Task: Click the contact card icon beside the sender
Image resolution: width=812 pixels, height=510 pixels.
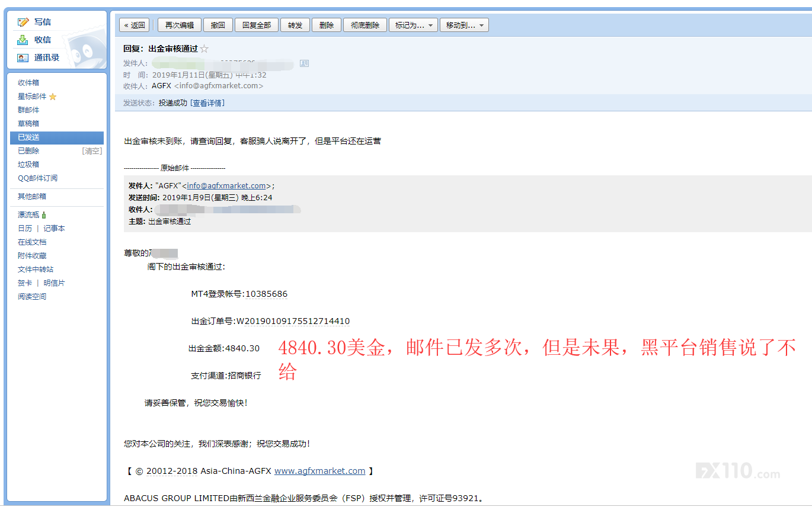Action: coord(304,63)
